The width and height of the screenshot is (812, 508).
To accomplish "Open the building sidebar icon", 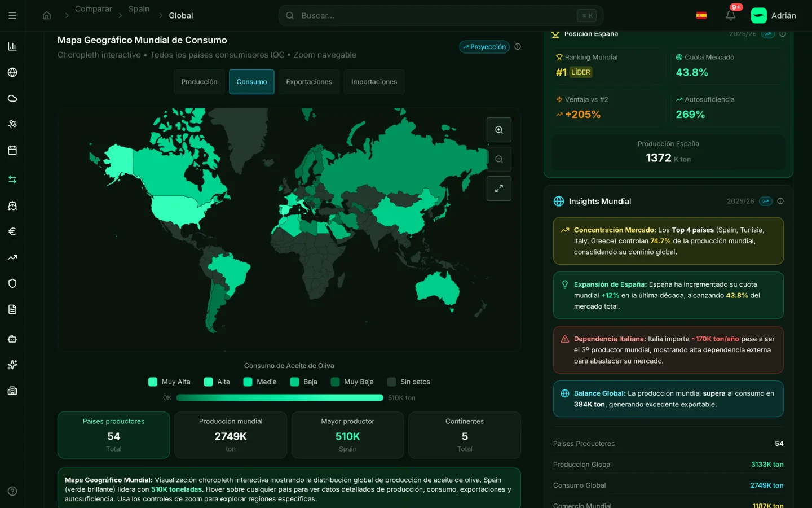I will 12,391.
